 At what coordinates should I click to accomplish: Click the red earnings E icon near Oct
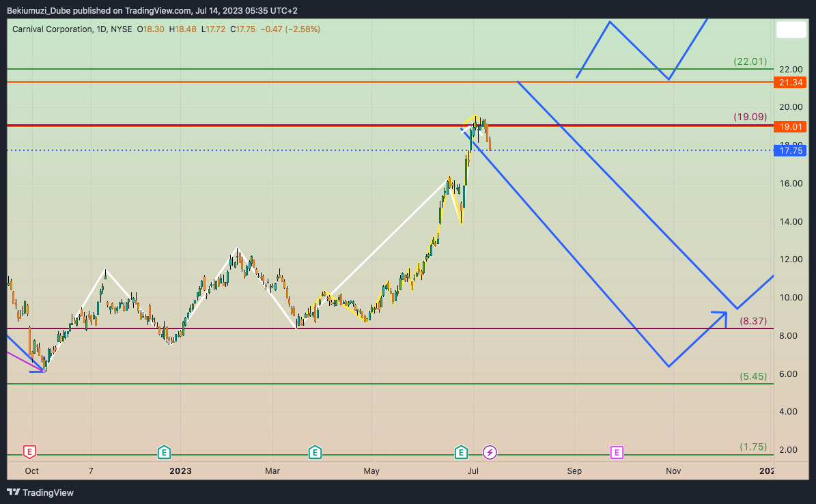(x=29, y=452)
